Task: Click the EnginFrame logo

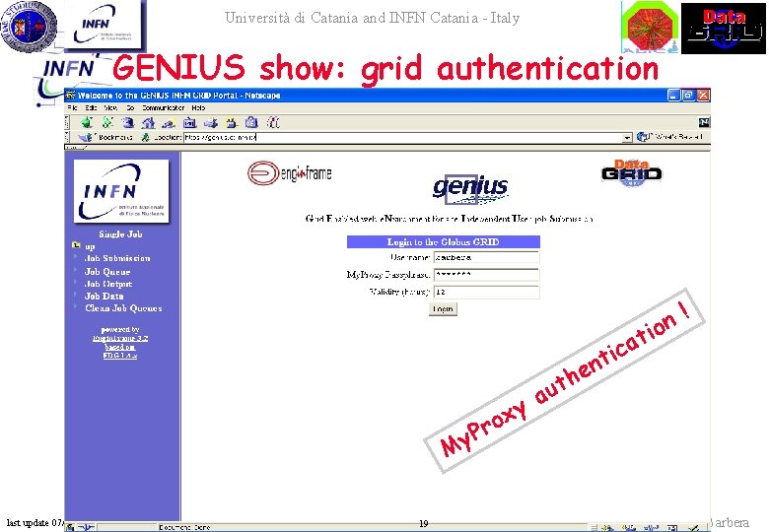Action: tap(289, 173)
